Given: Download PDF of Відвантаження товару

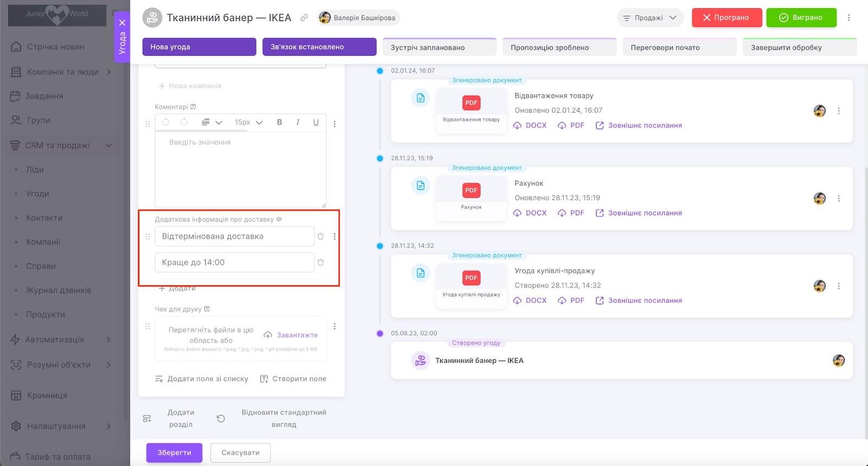Looking at the screenshot, I should point(571,125).
